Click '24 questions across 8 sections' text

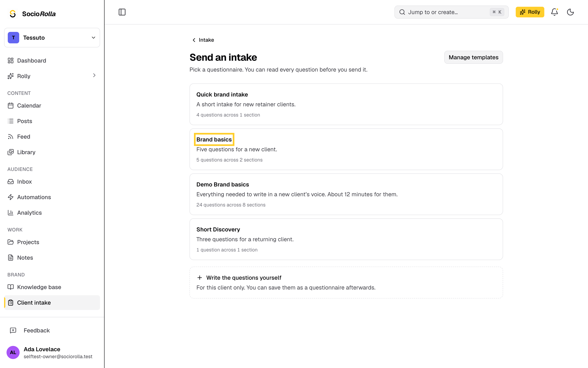click(231, 205)
